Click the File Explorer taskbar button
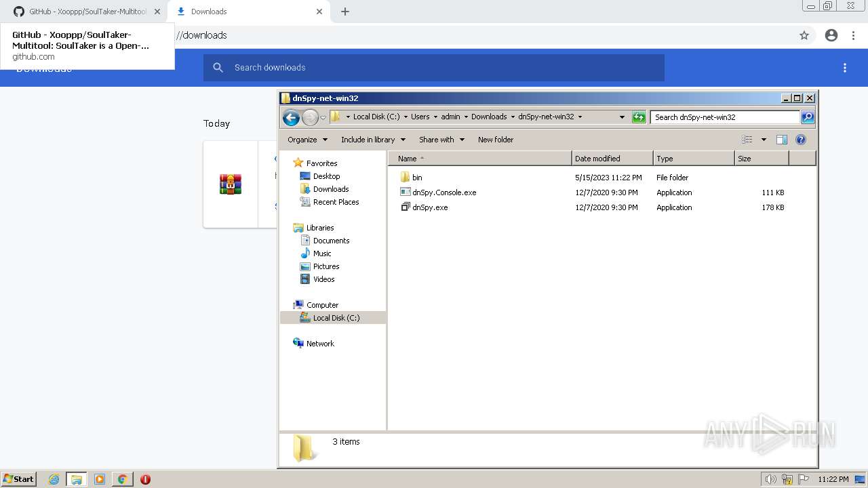The image size is (868, 488). [x=77, y=479]
